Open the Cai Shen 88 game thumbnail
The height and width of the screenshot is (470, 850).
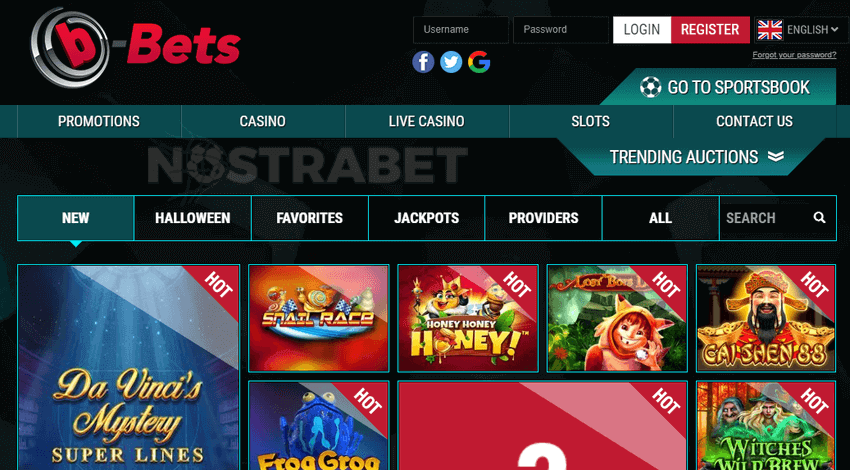coord(766,318)
